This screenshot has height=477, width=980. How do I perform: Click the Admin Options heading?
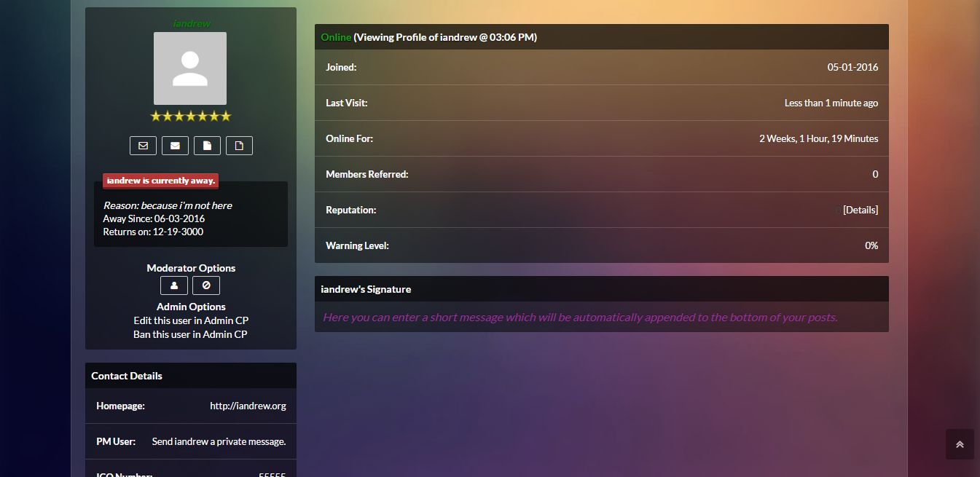click(x=191, y=307)
